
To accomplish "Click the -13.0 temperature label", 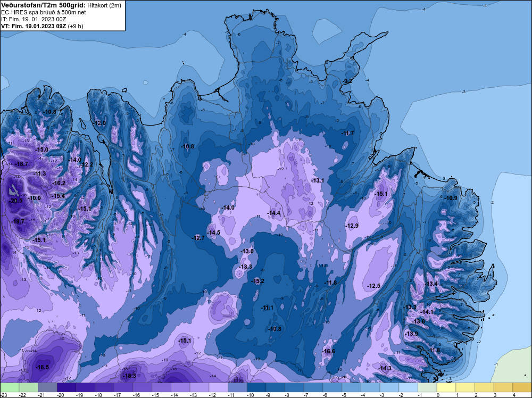I will click(x=247, y=251).
